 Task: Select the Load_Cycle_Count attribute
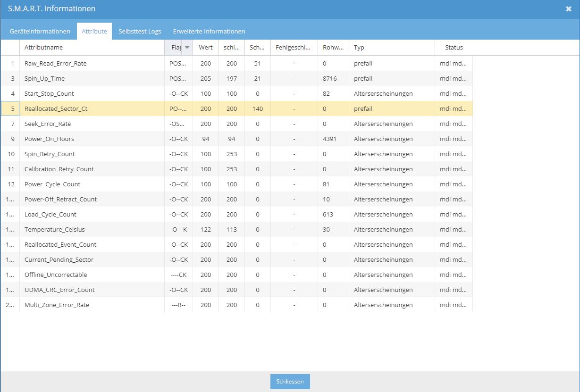tap(50, 214)
